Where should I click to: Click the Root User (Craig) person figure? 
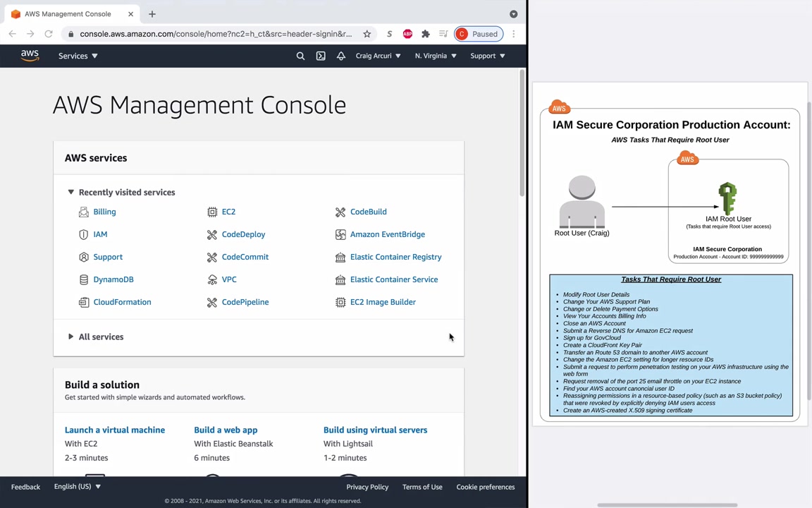pyautogui.click(x=582, y=202)
